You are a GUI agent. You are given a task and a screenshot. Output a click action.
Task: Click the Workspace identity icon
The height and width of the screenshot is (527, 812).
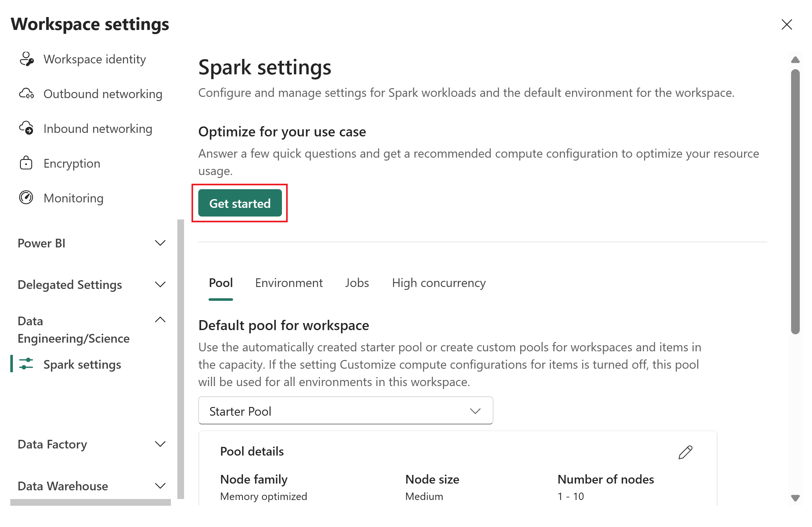tap(27, 59)
